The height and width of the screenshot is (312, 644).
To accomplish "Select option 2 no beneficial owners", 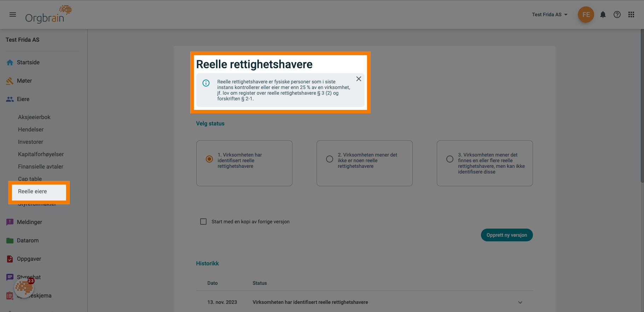I will [x=330, y=159].
